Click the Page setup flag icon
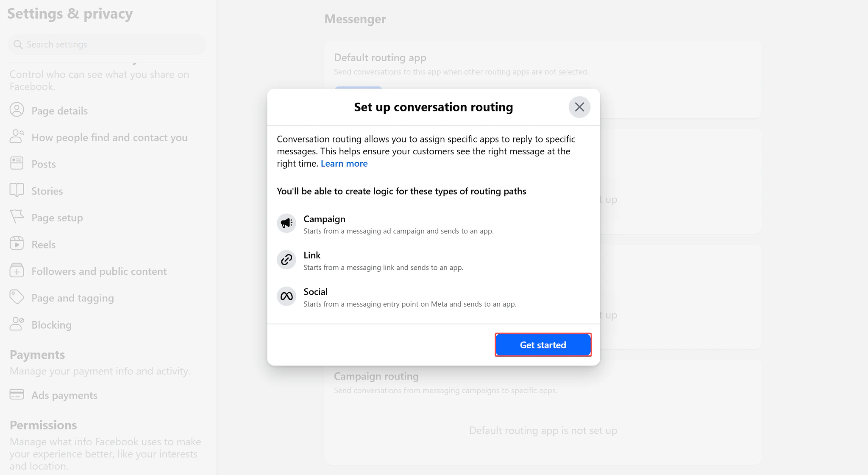868x475 pixels. coord(17,217)
